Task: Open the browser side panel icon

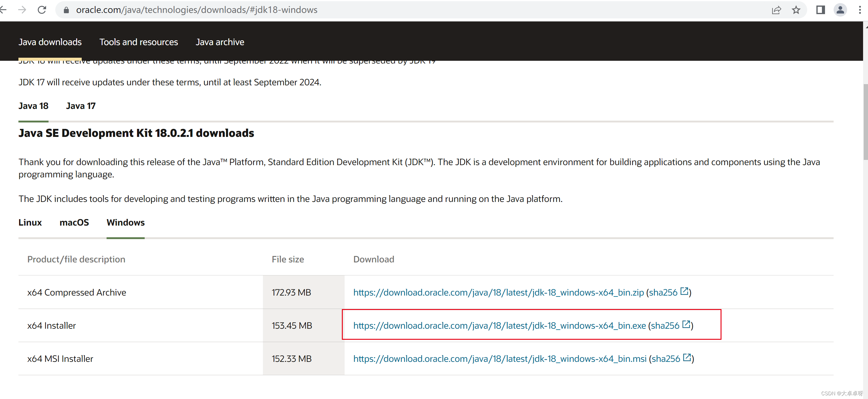Action: point(820,10)
